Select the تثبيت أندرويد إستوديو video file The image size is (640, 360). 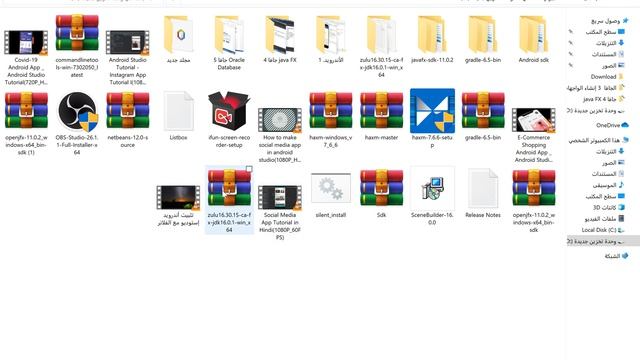178,205
